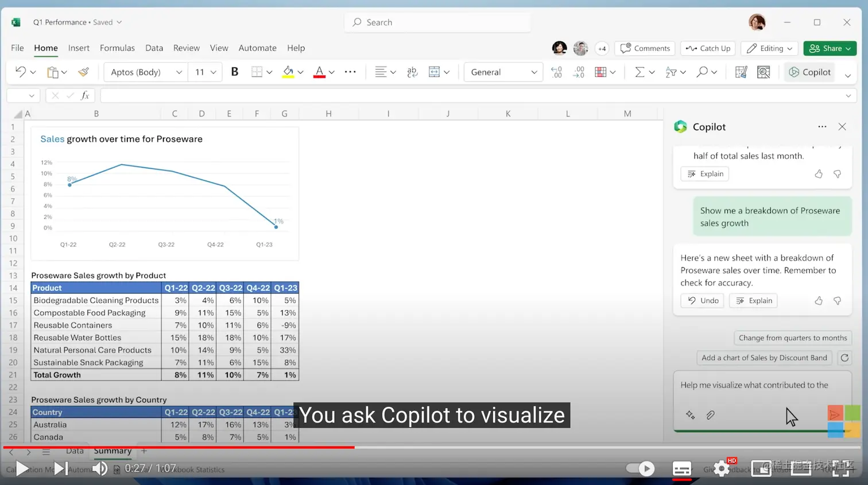Click the sparkle prompt guide icon
Screen dimensions: 868x485
click(690, 415)
